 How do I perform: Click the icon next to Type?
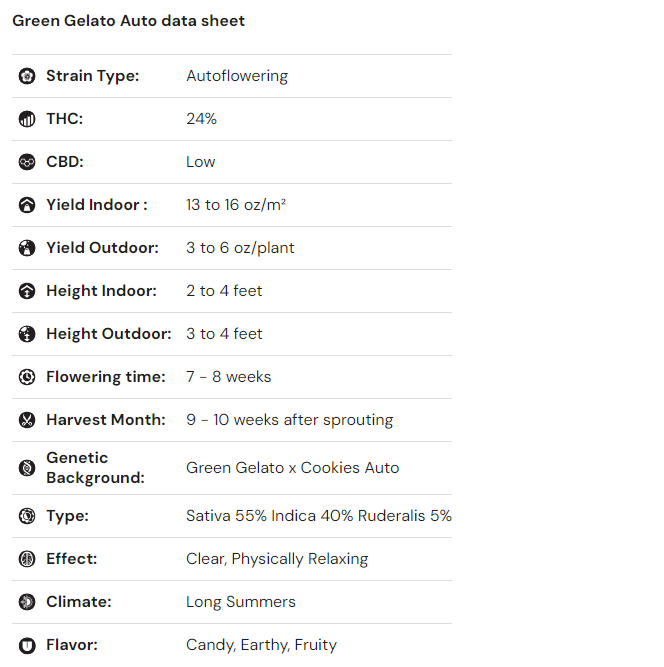[x=27, y=516]
